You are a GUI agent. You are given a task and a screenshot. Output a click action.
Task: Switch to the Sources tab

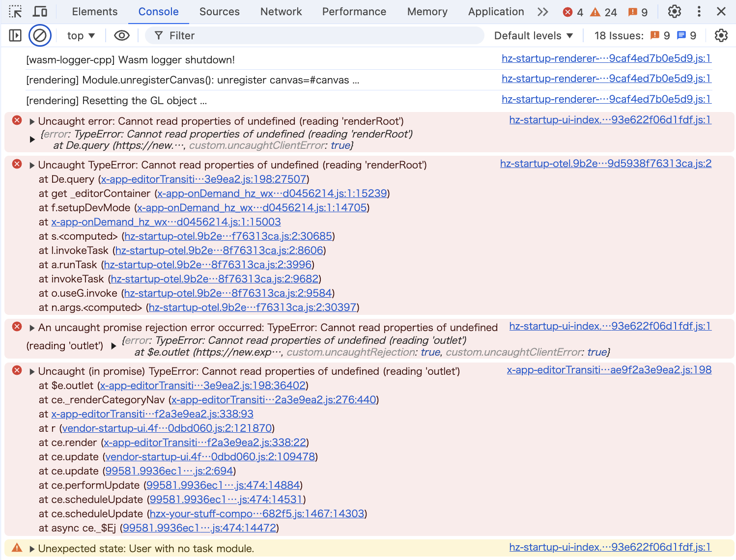(219, 11)
